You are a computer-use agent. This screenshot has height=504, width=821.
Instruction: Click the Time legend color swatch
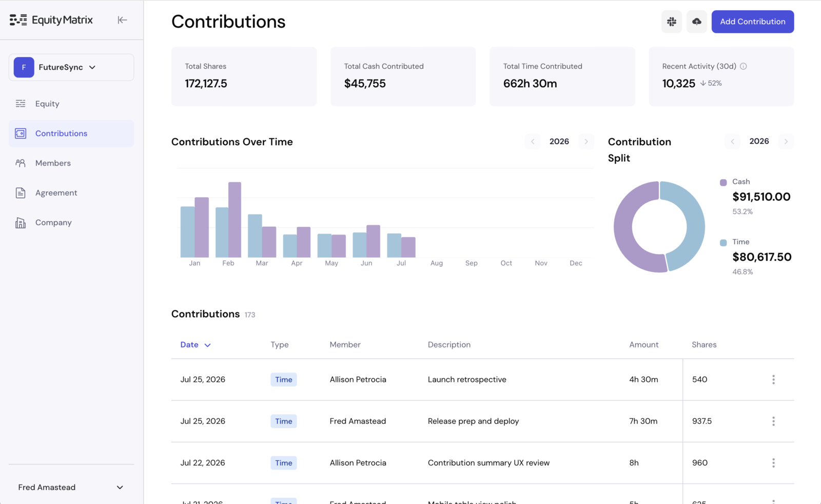[724, 243]
